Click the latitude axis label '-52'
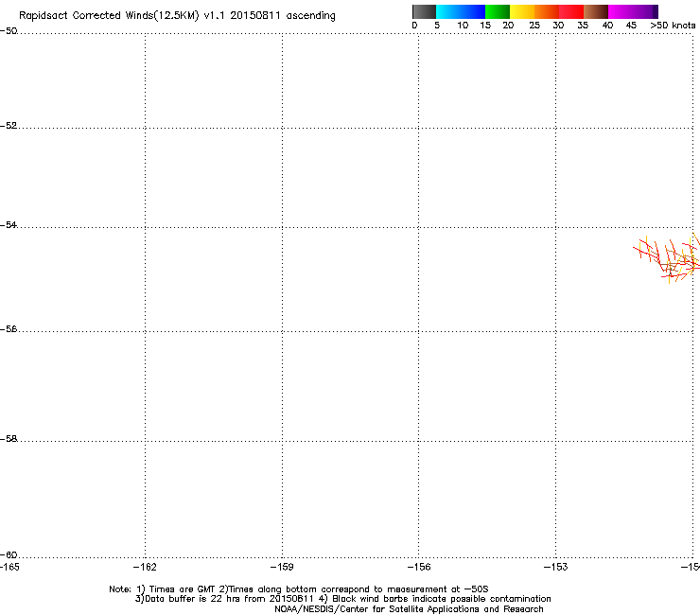The image size is (700, 615). (x=9, y=126)
